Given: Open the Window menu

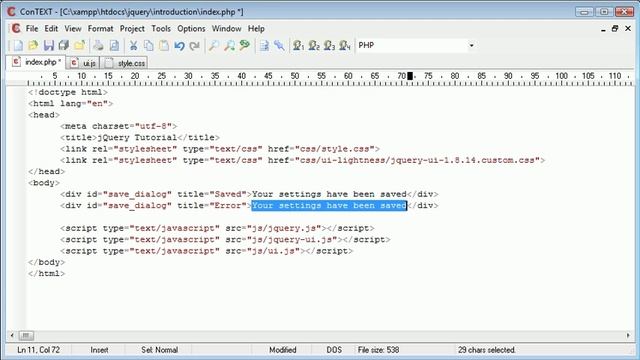Looking at the screenshot, I should 227,29.
